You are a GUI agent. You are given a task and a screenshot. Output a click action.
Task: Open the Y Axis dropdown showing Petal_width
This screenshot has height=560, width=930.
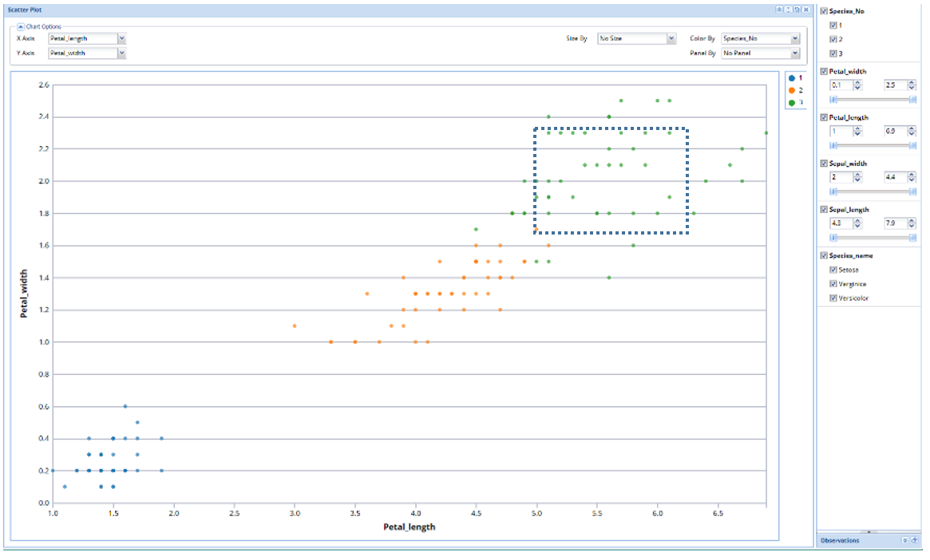click(121, 53)
